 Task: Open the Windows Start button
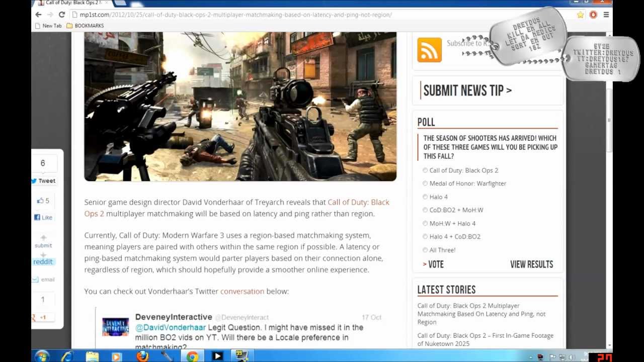coord(42,356)
